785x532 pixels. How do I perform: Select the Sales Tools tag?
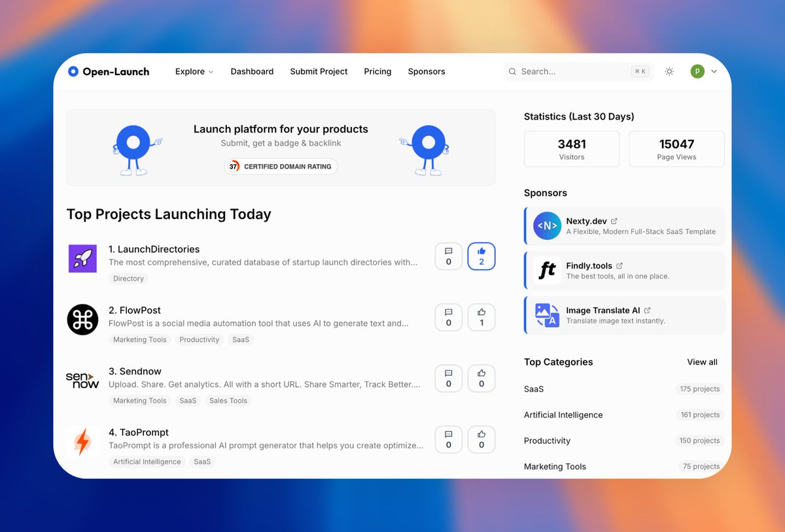tap(228, 401)
